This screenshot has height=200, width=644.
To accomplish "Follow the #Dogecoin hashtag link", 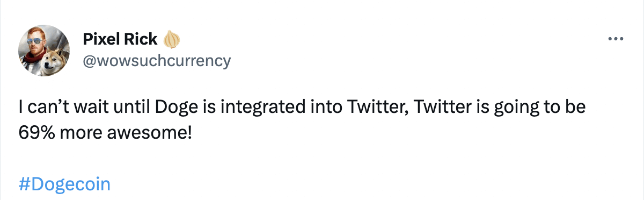I will (x=64, y=184).
